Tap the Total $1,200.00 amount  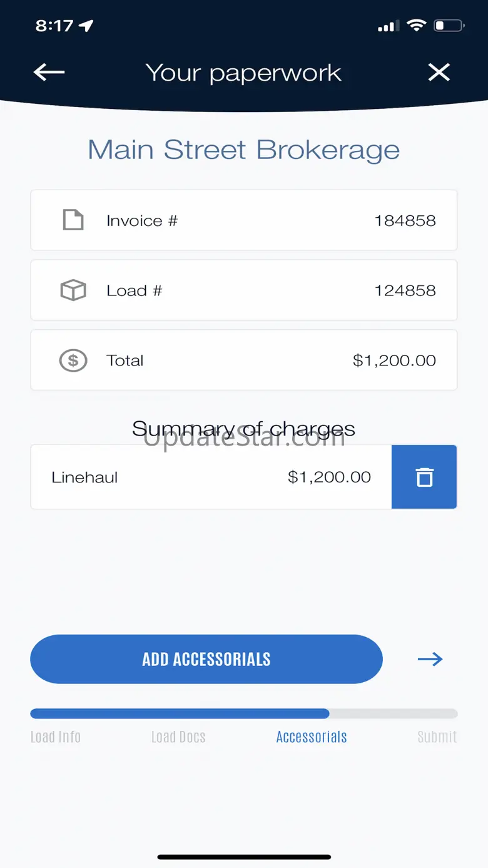point(394,360)
